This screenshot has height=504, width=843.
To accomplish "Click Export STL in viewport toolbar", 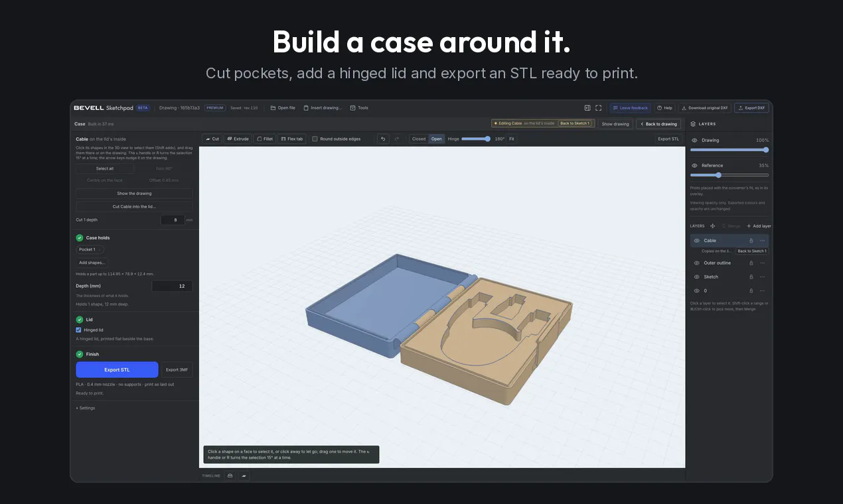I will click(x=668, y=139).
